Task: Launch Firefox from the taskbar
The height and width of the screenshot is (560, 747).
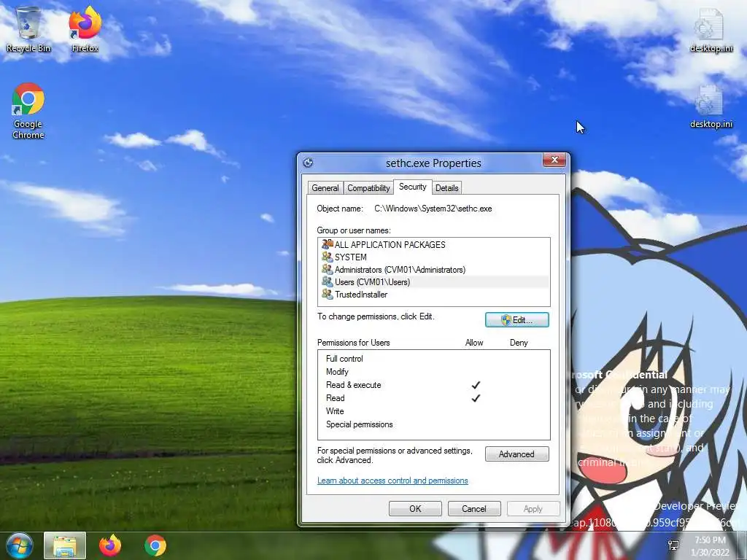Action: tap(110, 545)
